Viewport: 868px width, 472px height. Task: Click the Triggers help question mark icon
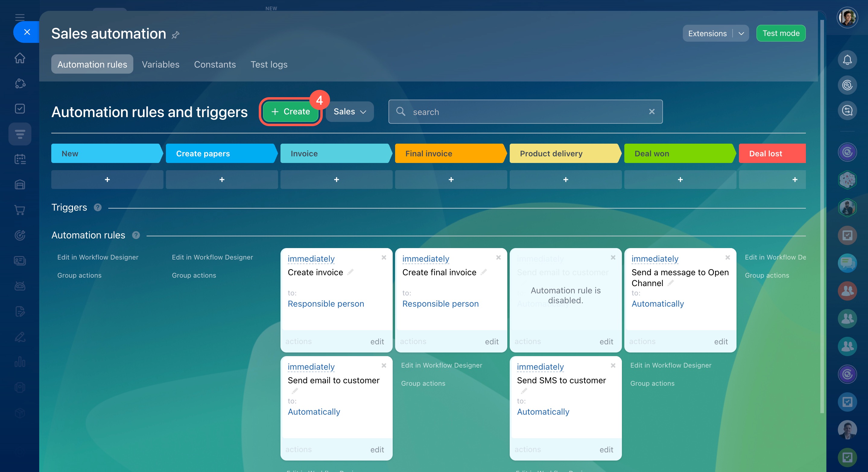[98, 207]
